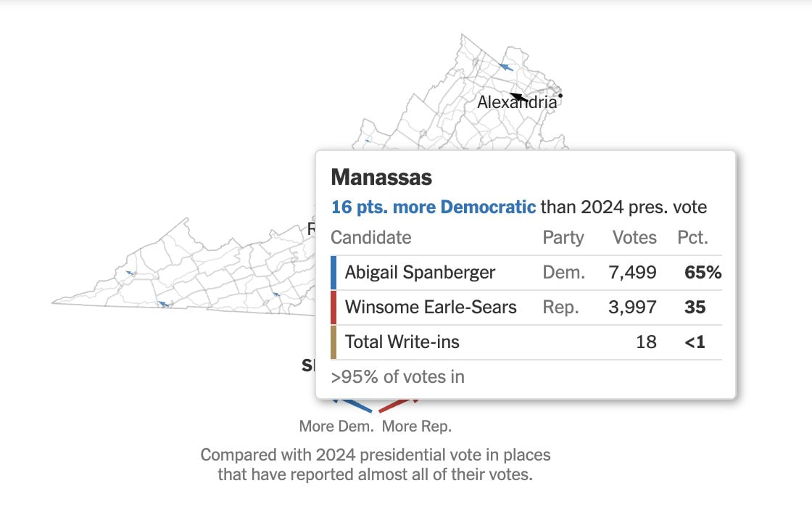Click the blue arrow north of Alexandria label

pyautogui.click(x=506, y=67)
